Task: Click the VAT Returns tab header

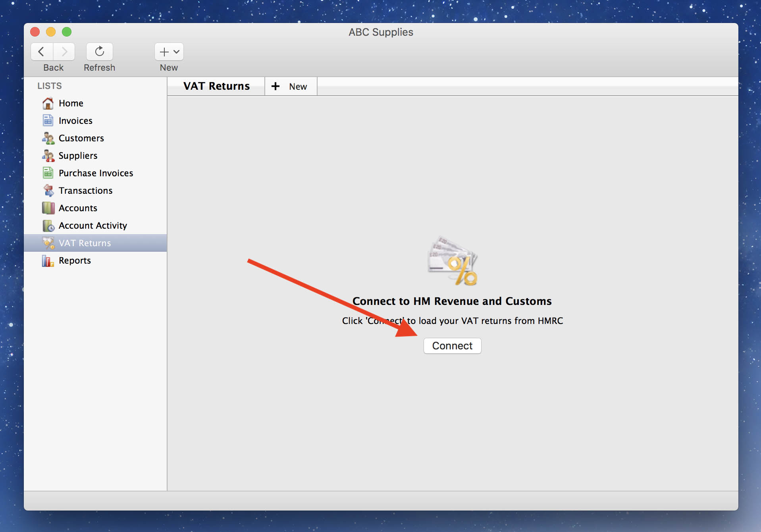Action: (x=216, y=86)
